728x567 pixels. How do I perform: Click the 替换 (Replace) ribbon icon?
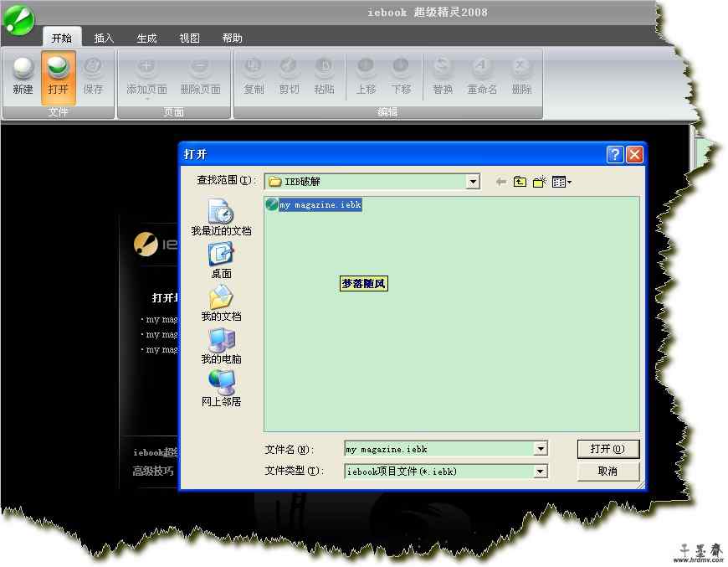(x=442, y=75)
